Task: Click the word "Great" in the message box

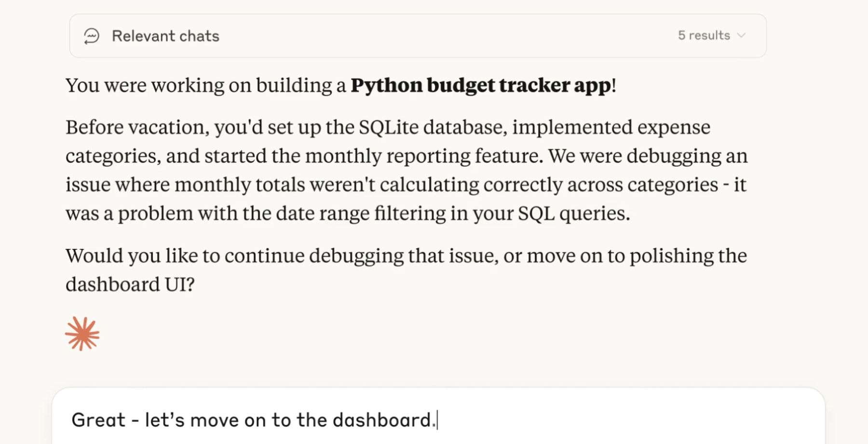Action: point(98,420)
